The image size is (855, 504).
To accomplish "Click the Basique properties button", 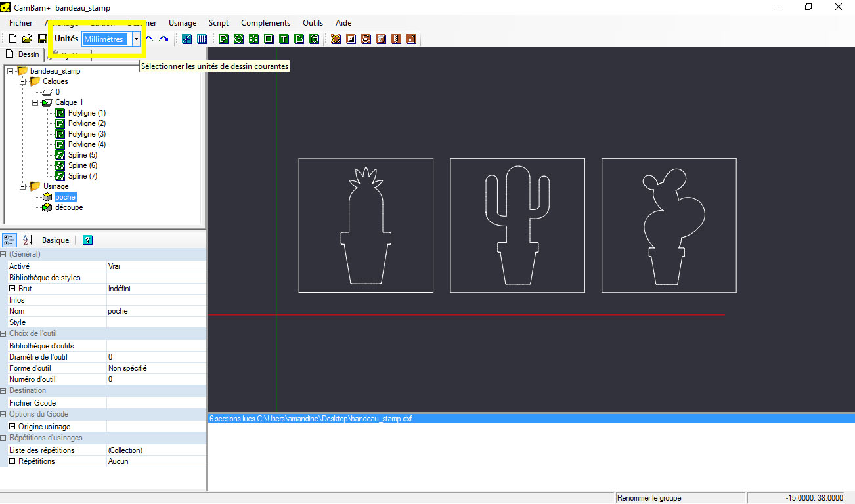I will pyautogui.click(x=55, y=240).
